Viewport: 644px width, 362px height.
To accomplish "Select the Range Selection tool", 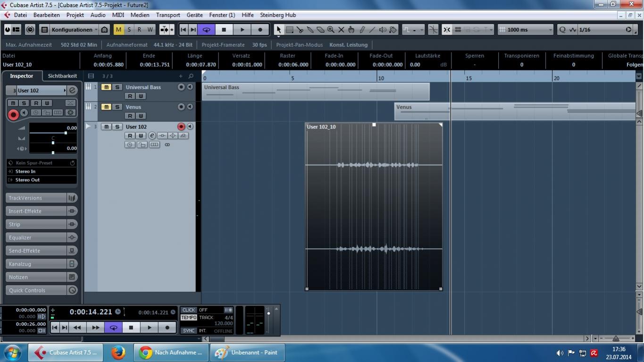I will 289,30.
